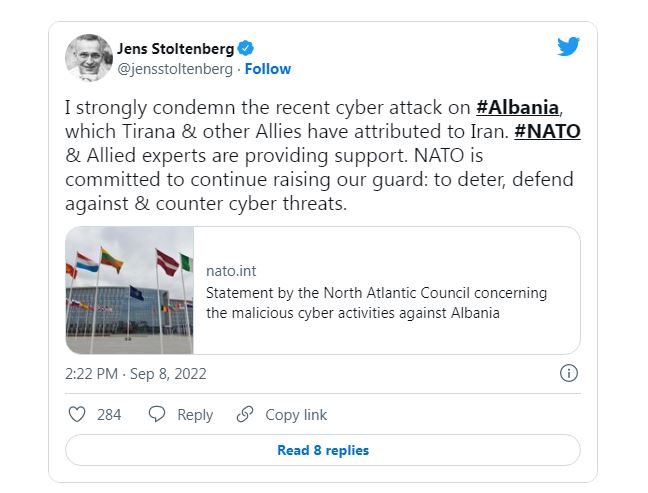
Task: Follow Jens Stoltenberg
Action: (268, 69)
